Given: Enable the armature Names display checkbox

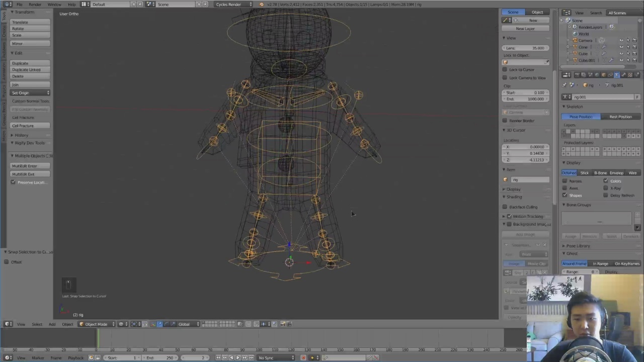Looking at the screenshot, I should click(x=565, y=181).
